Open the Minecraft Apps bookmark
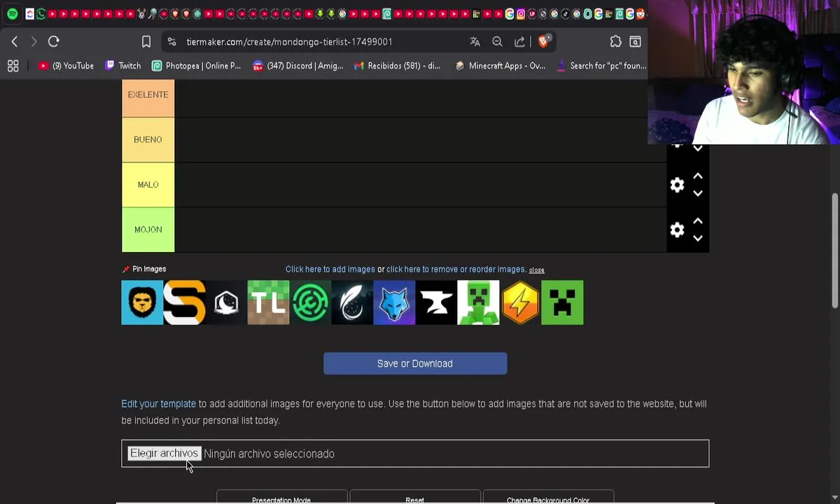The width and height of the screenshot is (840, 504). pos(500,66)
